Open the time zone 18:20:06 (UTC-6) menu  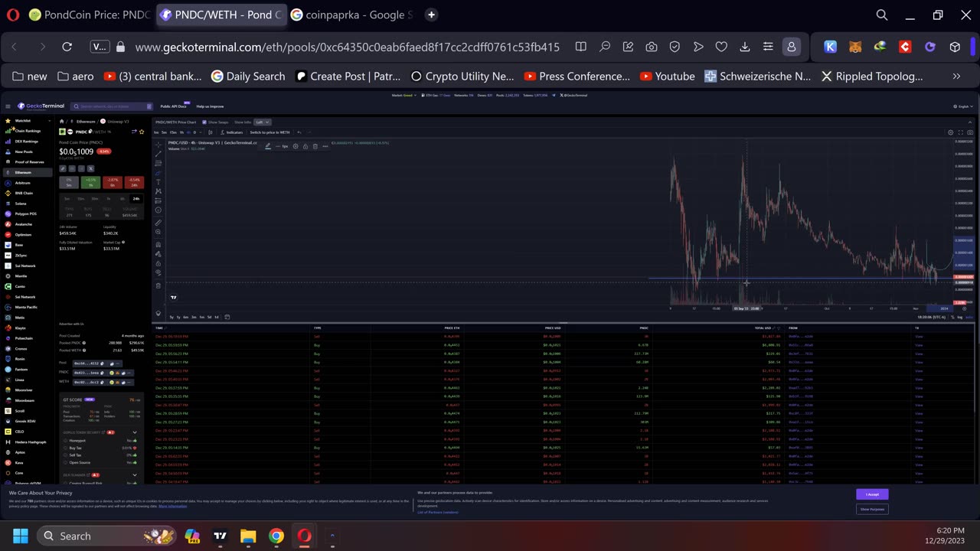[x=931, y=317]
